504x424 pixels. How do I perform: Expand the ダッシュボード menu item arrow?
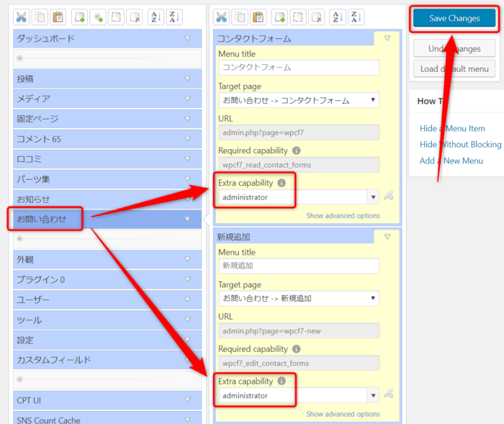point(187,39)
